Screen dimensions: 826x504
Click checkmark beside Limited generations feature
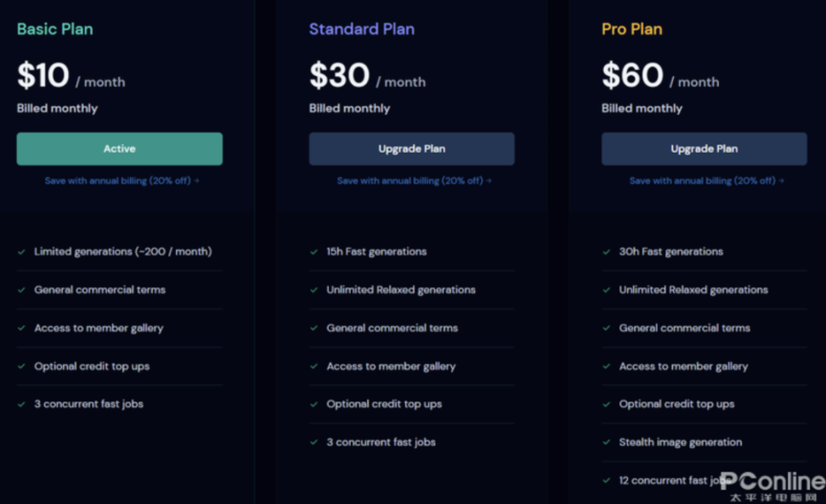coord(21,252)
